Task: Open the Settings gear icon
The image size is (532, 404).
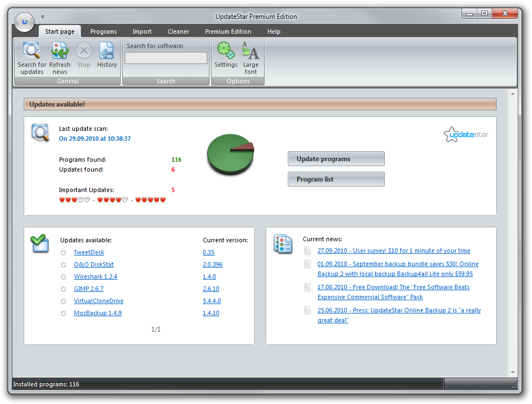Action: [225, 50]
